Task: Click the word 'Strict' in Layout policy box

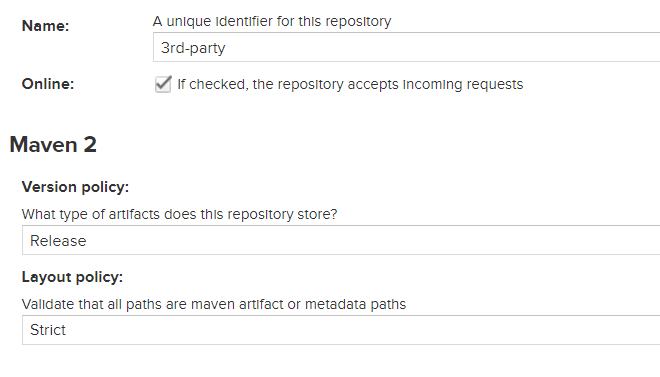Action: [48, 330]
